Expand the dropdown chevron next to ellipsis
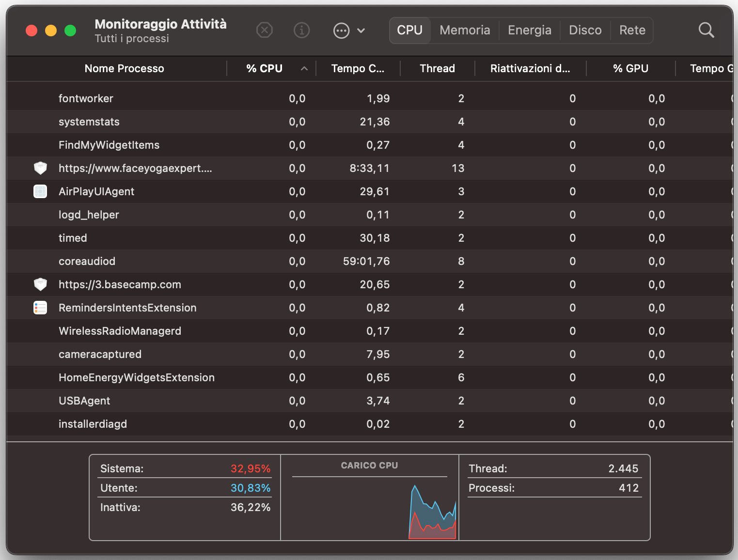Screen dimensions: 738x560 coord(361,31)
